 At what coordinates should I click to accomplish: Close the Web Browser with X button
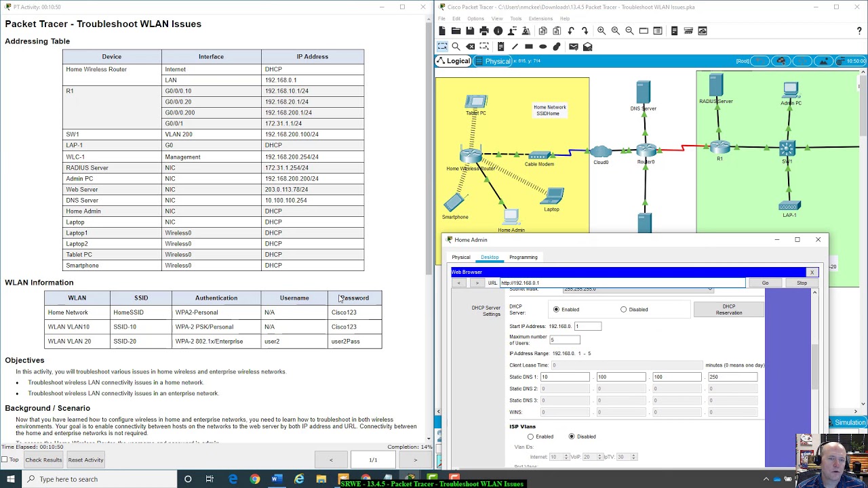pos(812,272)
